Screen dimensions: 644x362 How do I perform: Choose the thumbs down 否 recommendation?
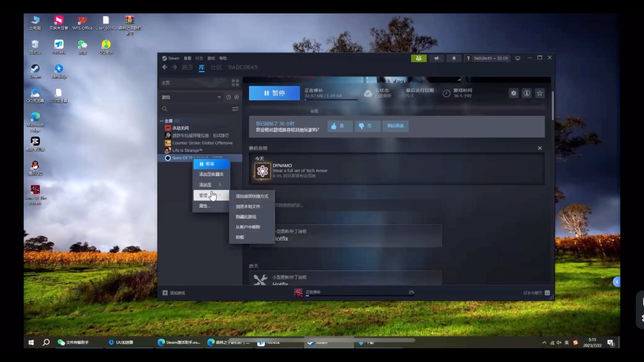[368, 126]
